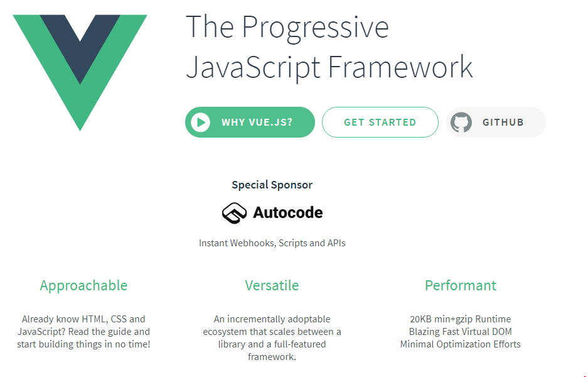
Task: Click the green Vue.js logo
Action: 80,72
